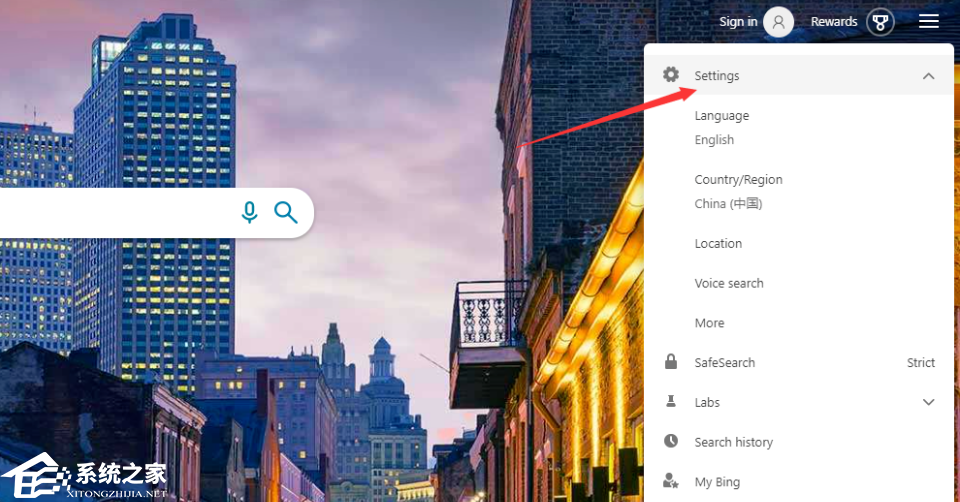Open the Language English setting
The height and width of the screenshot is (502, 960).
(722, 127)
